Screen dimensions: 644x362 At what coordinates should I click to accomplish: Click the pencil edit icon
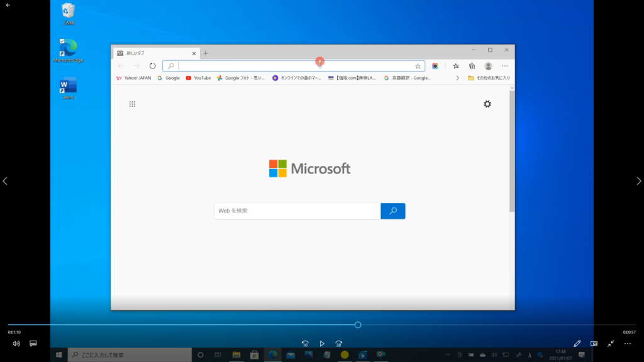click(577, 344)
